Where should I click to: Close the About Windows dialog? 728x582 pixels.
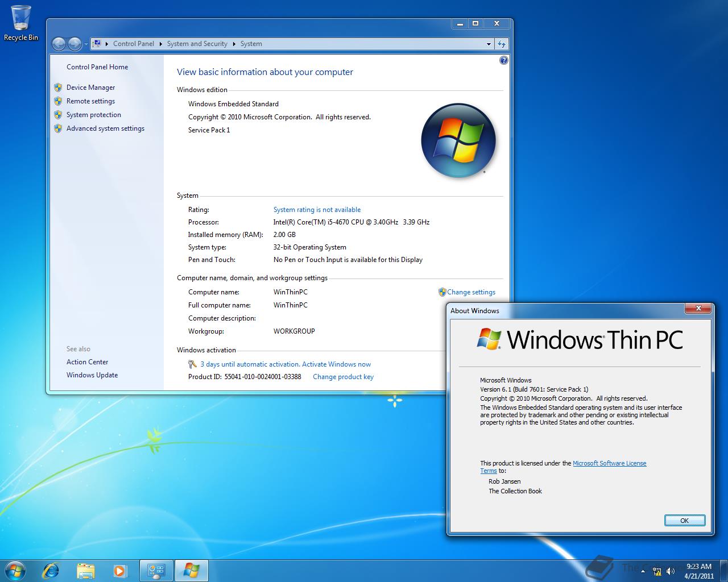[697, 309]
